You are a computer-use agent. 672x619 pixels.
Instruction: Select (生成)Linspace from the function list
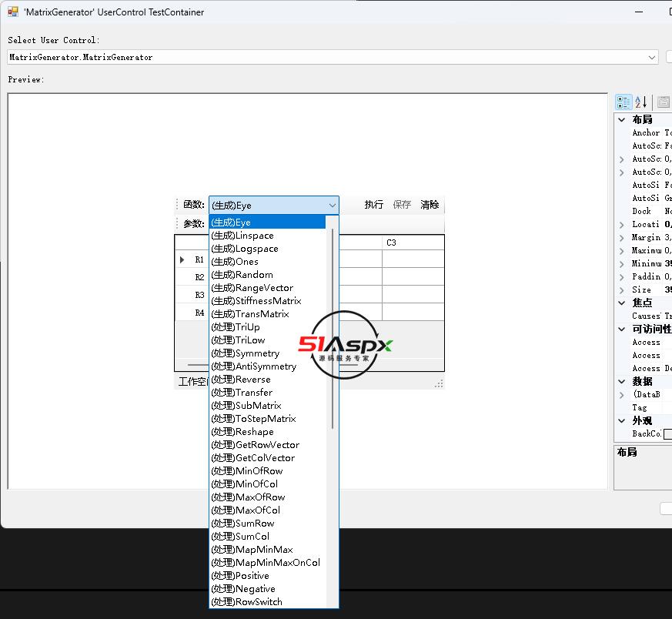pyautogui.click(x=242, y=236)
